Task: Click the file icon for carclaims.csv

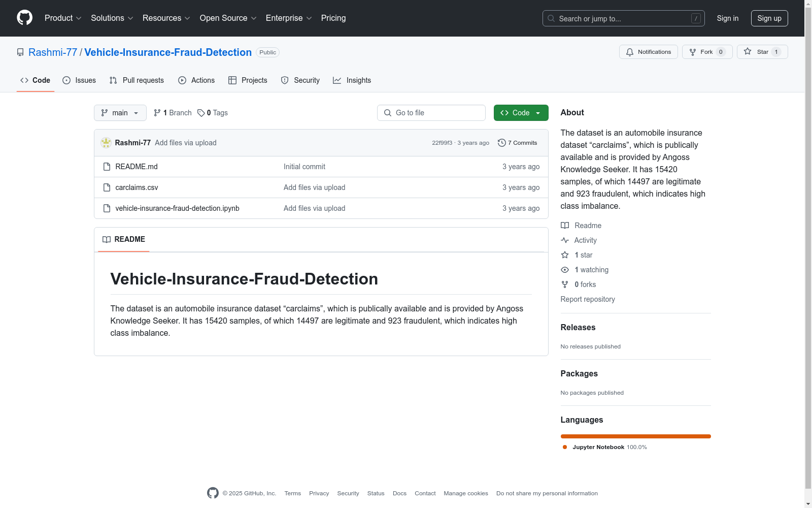Action: [x=107, y=187]
